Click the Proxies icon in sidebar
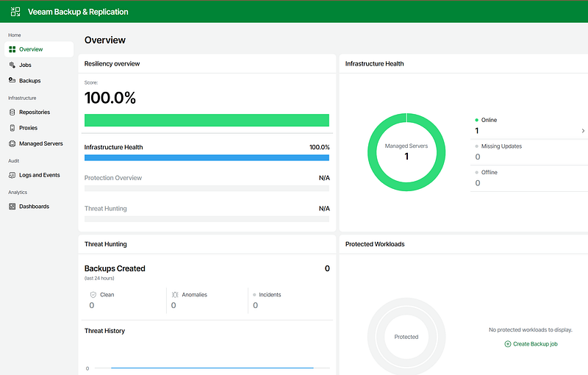This screenshot has height=375, width=588. [x=12, y=128]
